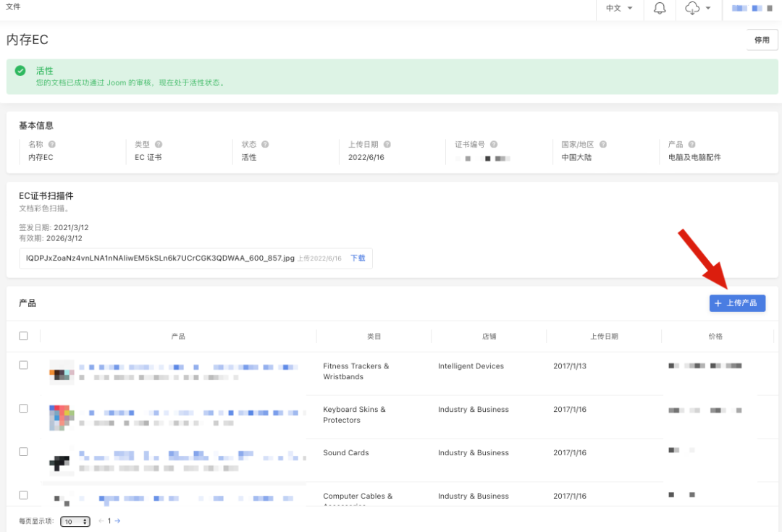Toggle the select-all checkbox in table header
This screenshot has width=782, height=532.
pos(23,336)
